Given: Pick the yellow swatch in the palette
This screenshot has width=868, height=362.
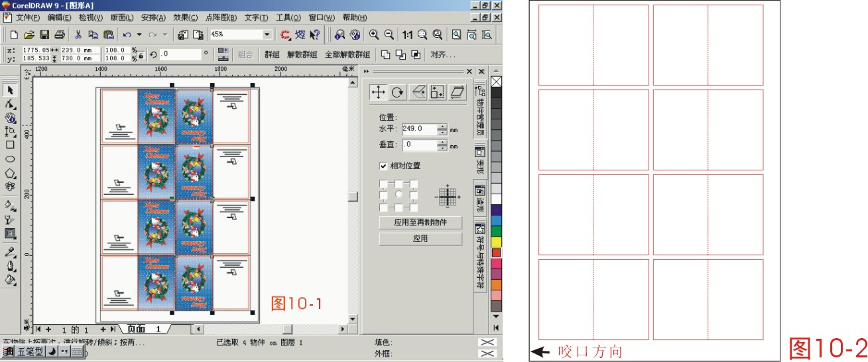Looking at the screenshot, I should point(496,242).
